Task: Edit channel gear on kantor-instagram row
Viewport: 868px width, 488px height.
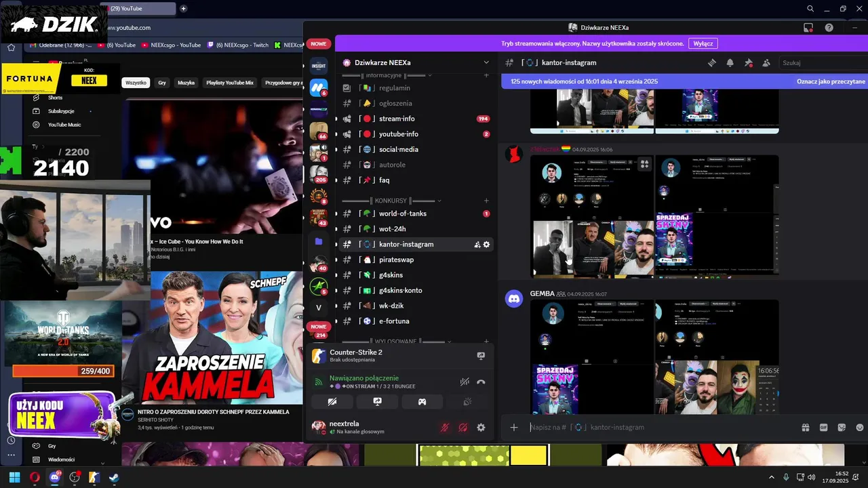Action: pyautogui.click(x=486, y=244)
